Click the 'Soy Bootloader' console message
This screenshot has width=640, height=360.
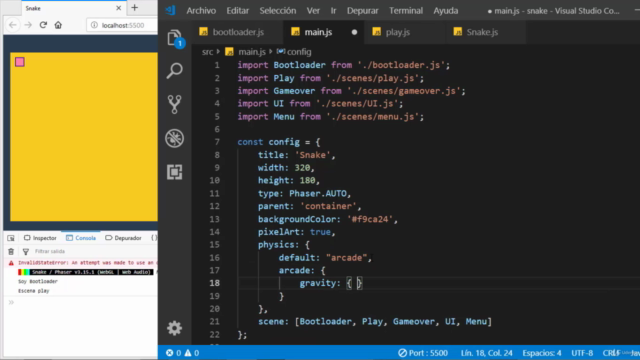tap(38, 282)
